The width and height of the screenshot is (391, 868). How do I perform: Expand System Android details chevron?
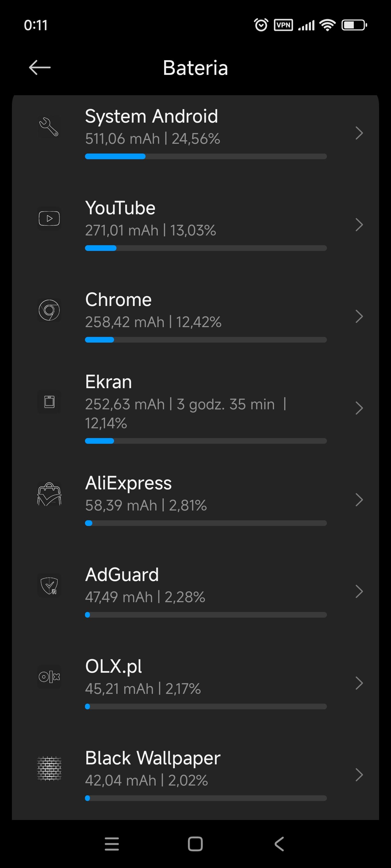[x=359, y=133]
